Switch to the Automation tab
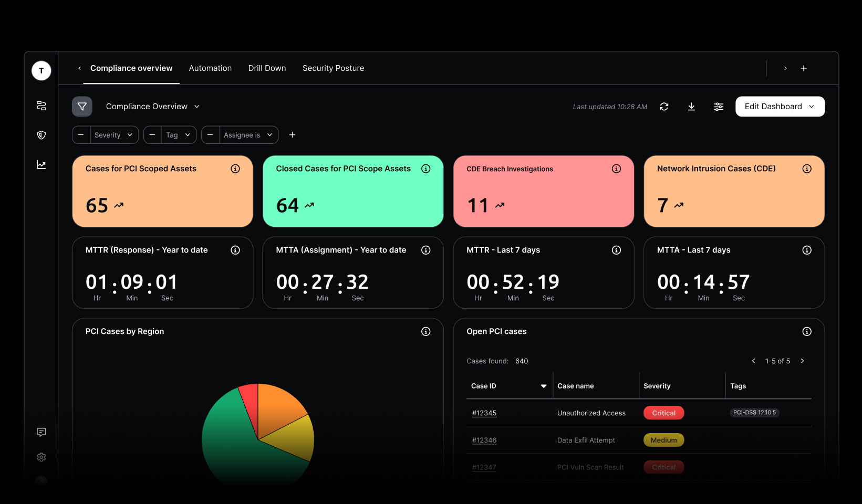Screen dimensions: 862x504 pos(210,68)
